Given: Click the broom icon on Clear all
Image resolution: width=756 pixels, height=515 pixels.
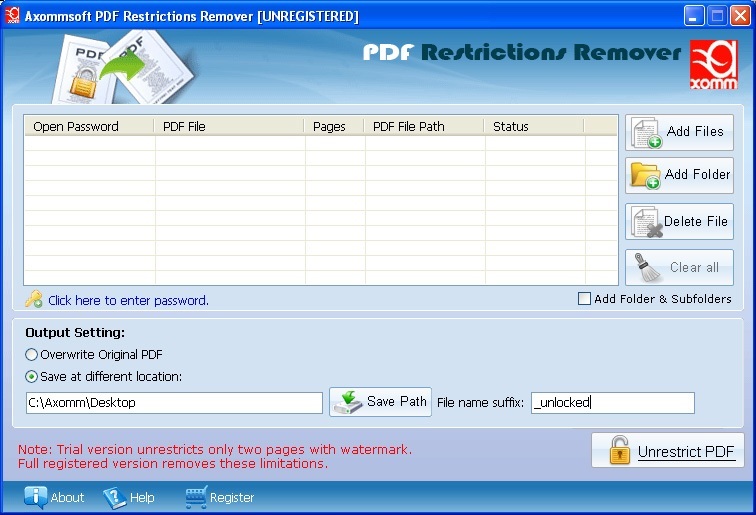Looking at the screenshot, I should tap(647, 268).
